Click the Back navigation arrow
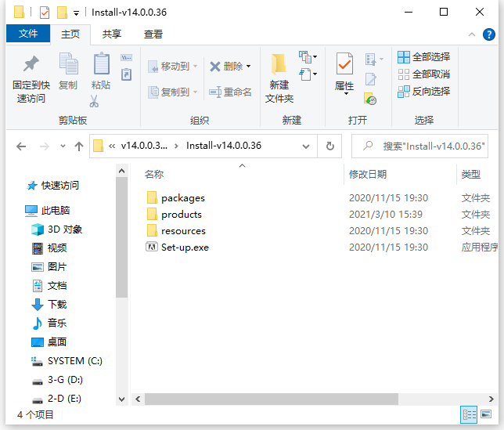This screenshot has width=504, height=430. pos(21,146)
